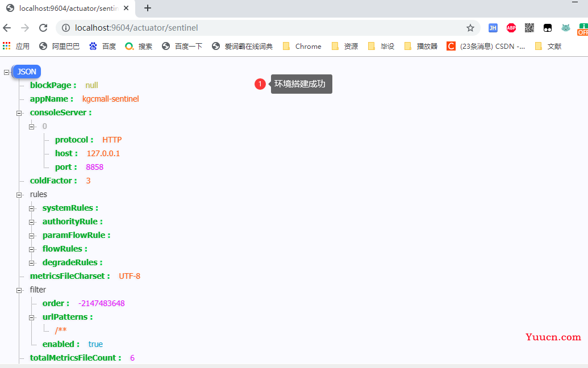The width and height of the screenshot is (588, 368).
Task: Select the /** urlPatterns entry
Action: [x=61, y=330]
